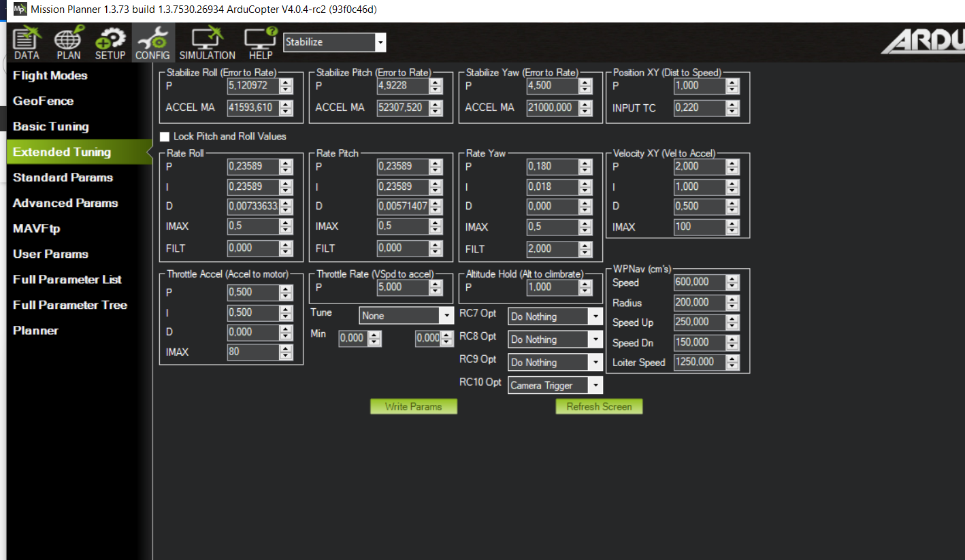Click Rate Roll FILT stepper arrows
Screen dimensions: 965x560
tap(286, 249)
